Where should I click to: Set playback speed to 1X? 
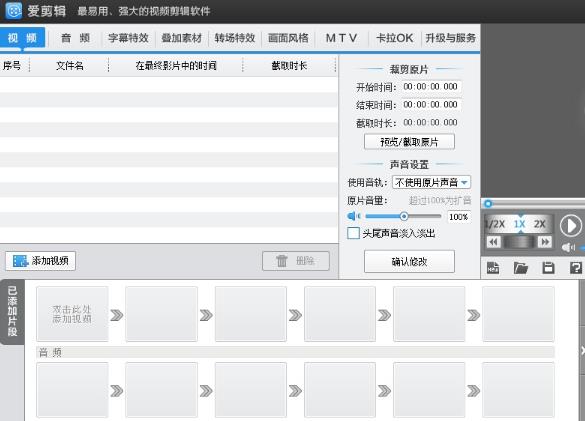pos(519,224)
